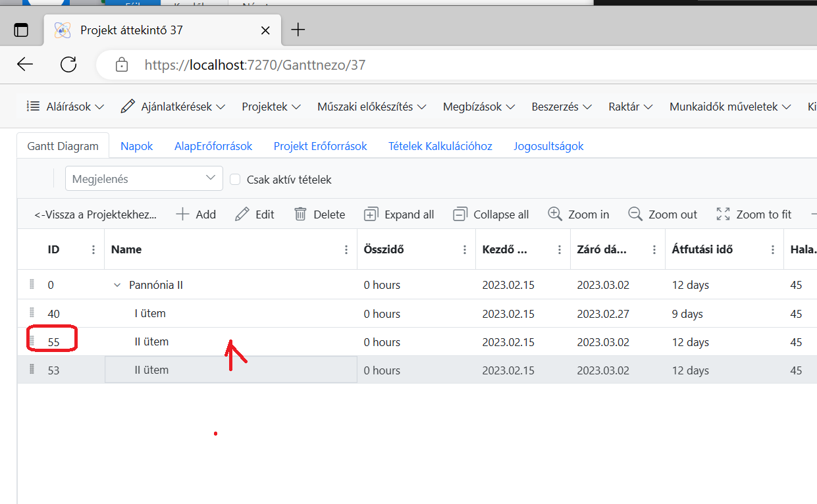817x504 pixels.
Task: Open the Beszerzés menu
Action: (561, 107)
